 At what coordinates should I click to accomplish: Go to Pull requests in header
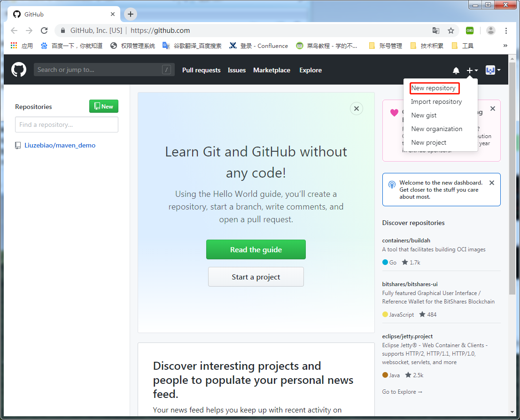point(202,70)
